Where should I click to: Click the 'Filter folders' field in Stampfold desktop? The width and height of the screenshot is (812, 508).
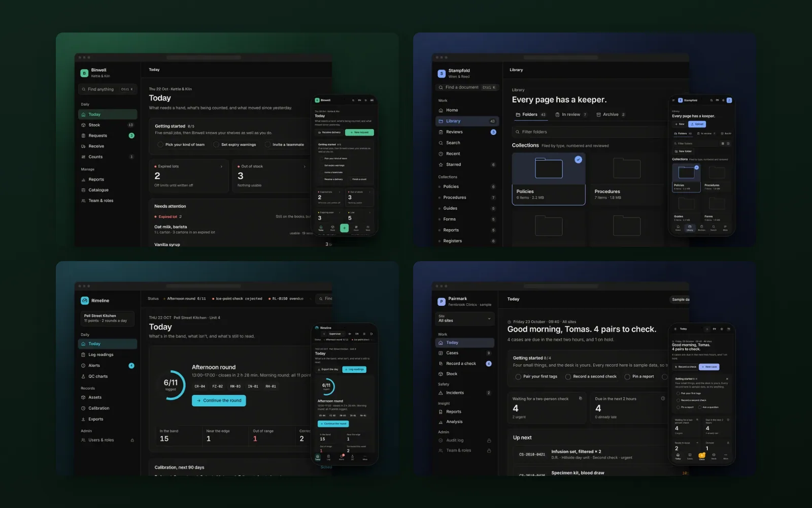pos(589,132)
